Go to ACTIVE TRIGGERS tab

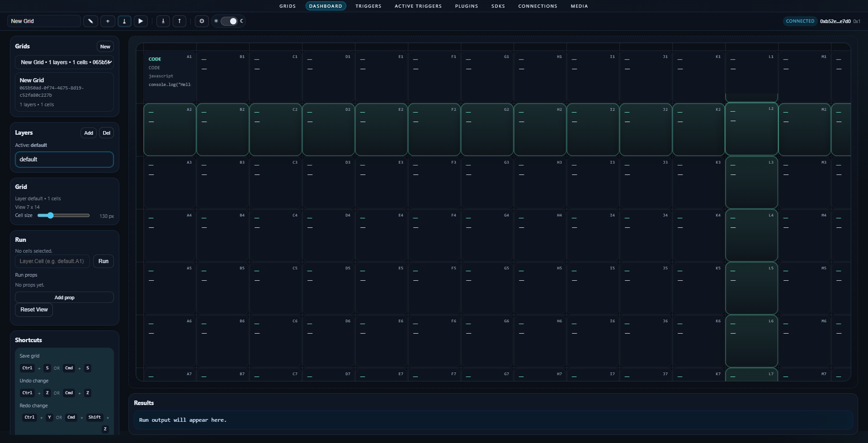click(418, 6)
